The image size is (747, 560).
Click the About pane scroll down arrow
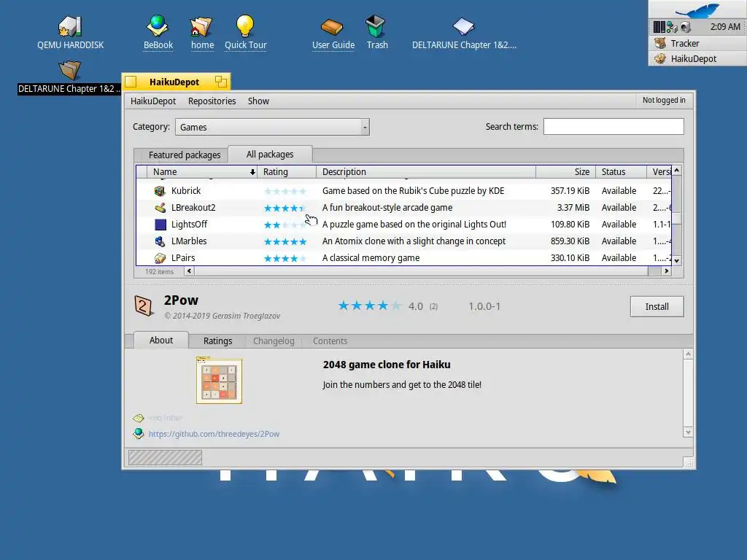[x=688, y=432]
